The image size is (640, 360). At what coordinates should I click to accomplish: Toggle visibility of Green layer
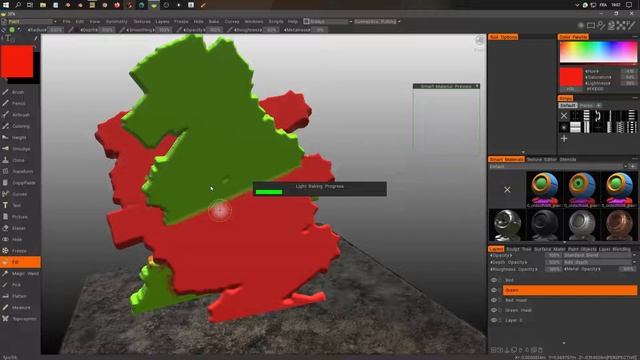pos(494,290)
